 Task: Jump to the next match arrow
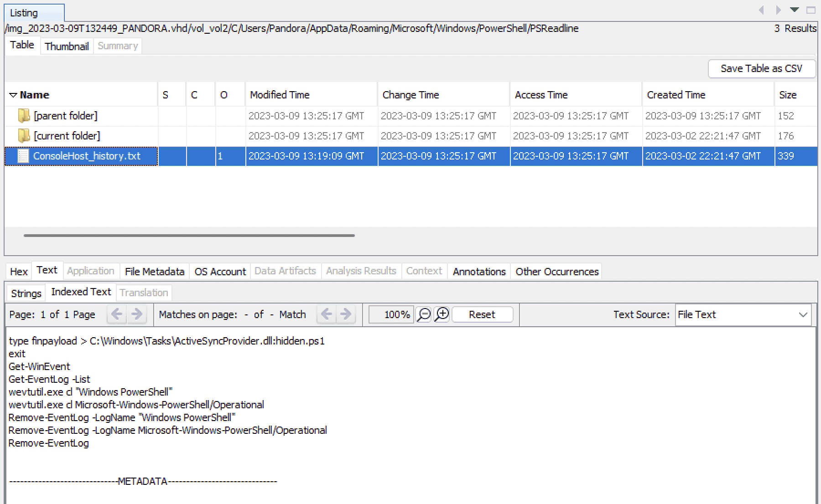(346, 314)
